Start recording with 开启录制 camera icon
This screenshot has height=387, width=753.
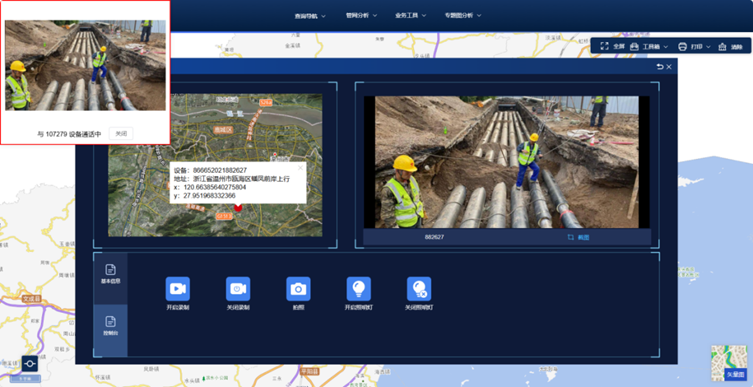tap(178, 289)
